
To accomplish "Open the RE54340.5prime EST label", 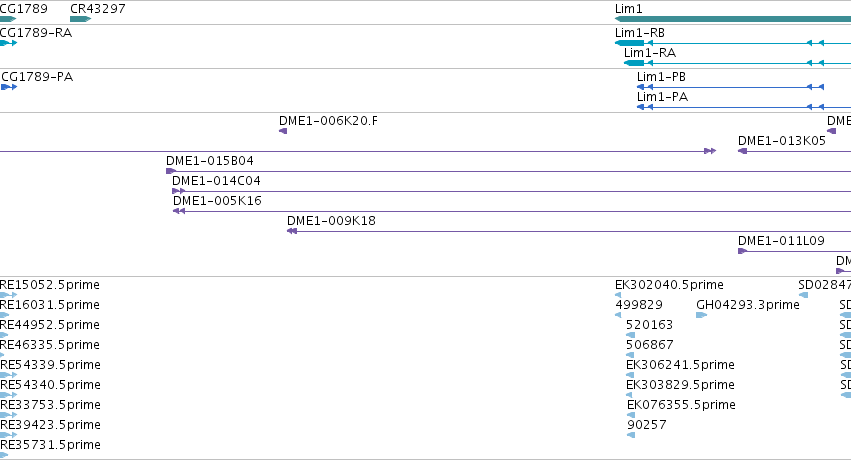I will (50, 385).
